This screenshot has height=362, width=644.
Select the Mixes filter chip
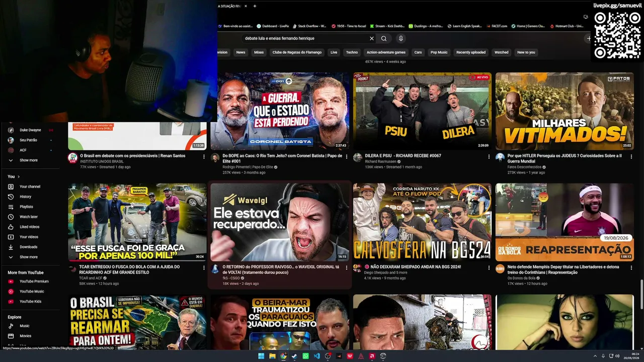(x=259, y=52)
